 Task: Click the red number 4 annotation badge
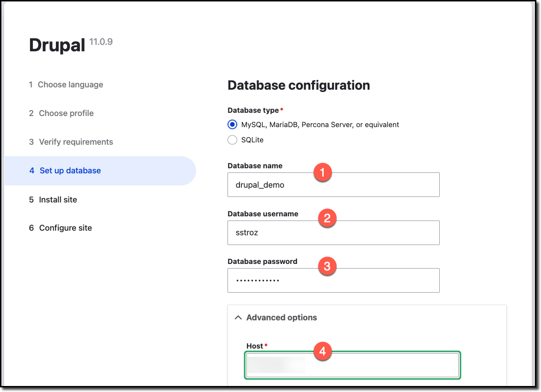click(x=322, y=352)
